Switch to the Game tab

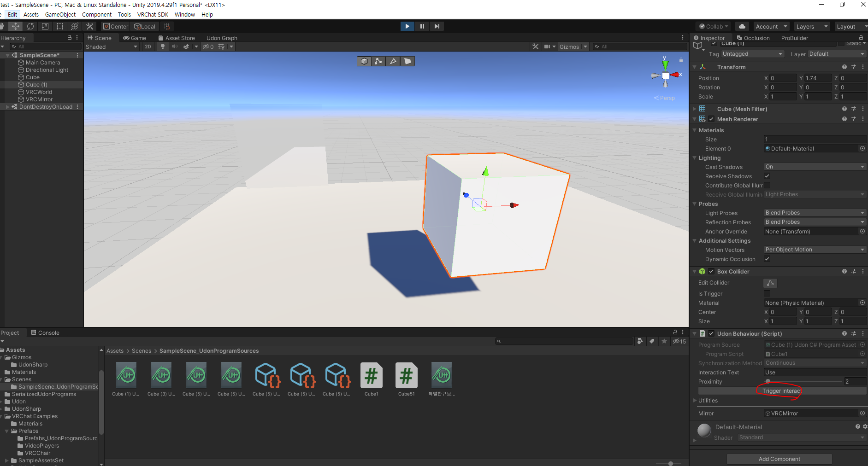[x=135, y=38]
